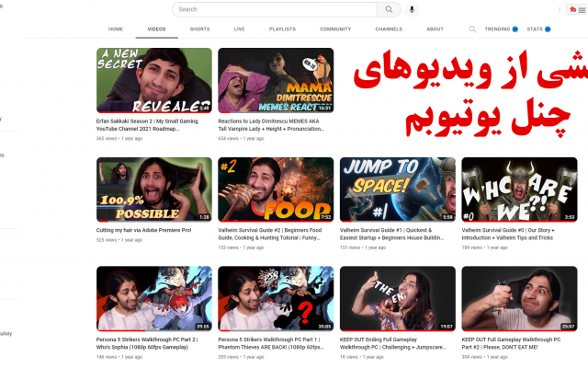Go to the ABOUT tab

pos(435,29)
